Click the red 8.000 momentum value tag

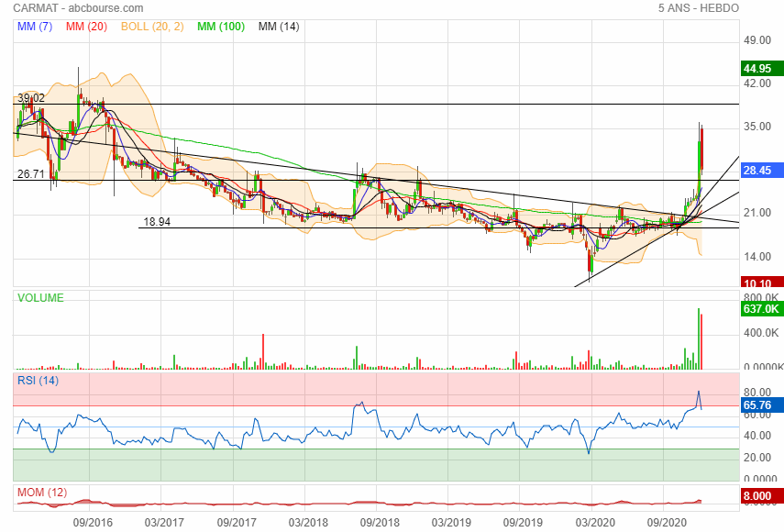(762, 497)
